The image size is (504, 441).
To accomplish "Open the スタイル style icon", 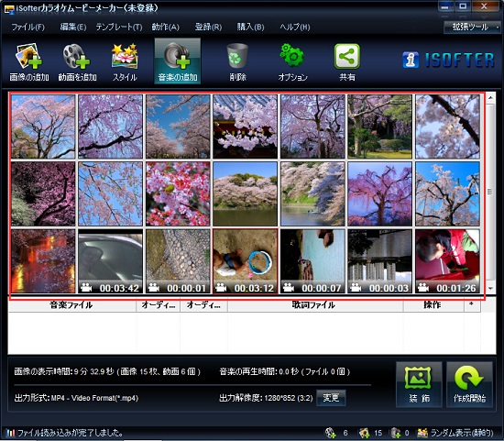I will coord(125,61).
